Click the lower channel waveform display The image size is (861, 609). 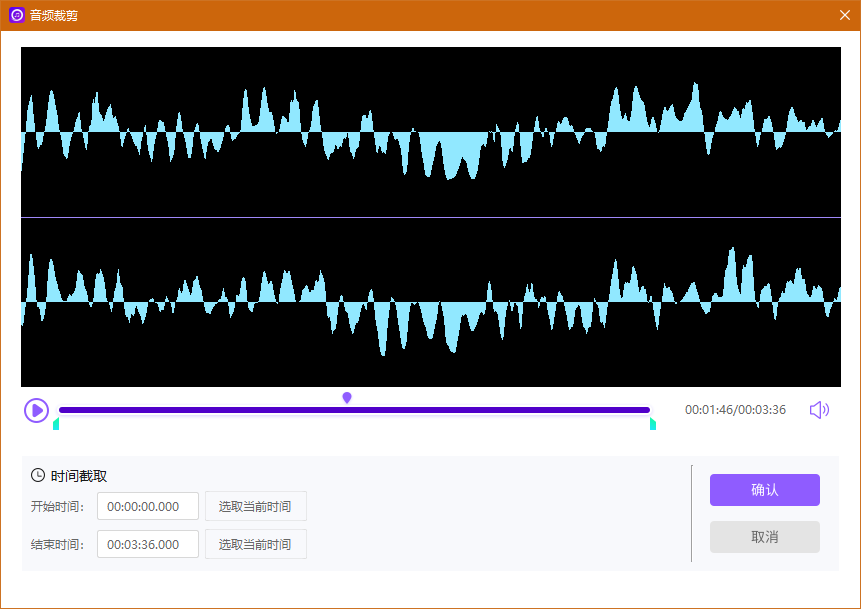pyautogui.click(x=430, y=300)
